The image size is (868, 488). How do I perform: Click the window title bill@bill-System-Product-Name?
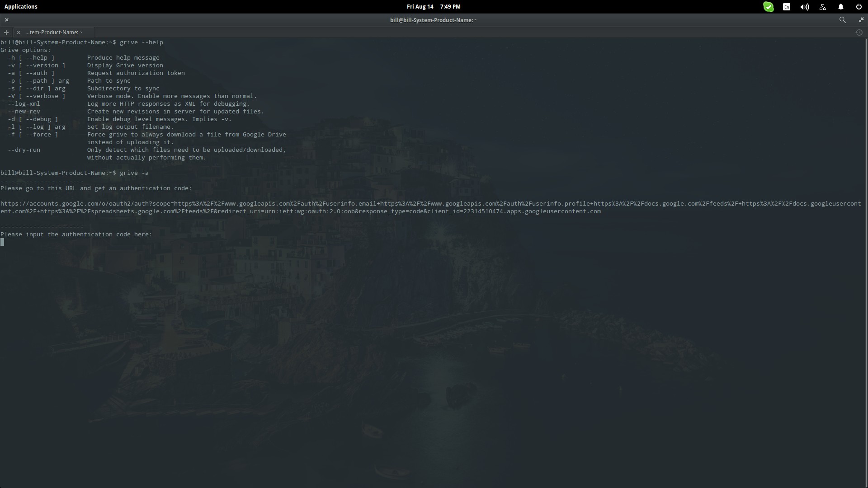tap(434, 20)
